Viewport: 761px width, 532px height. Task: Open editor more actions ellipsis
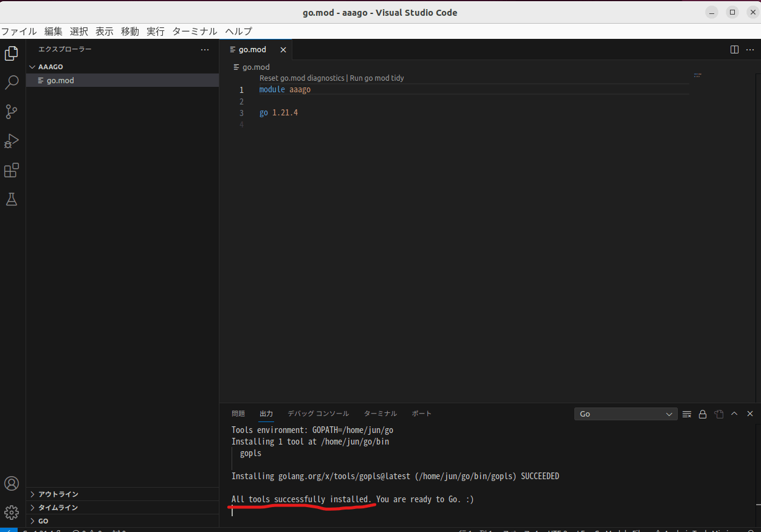750,50
